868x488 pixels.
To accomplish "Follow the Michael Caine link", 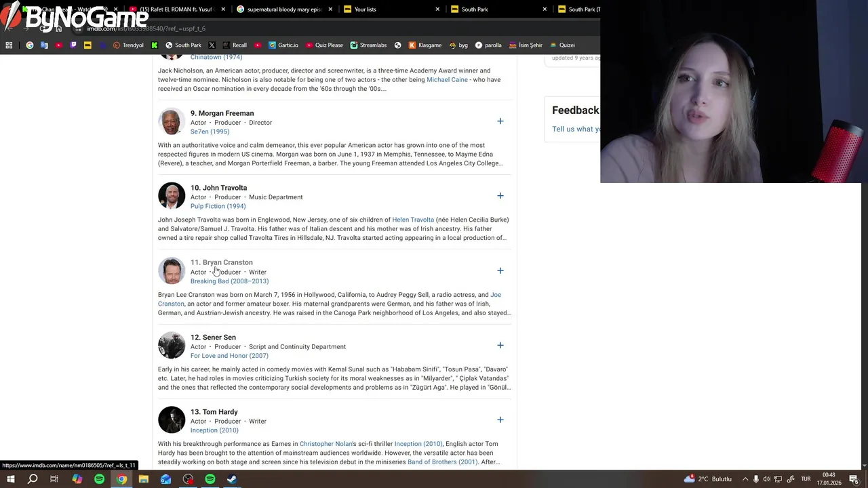I will (x=447, y=79).
